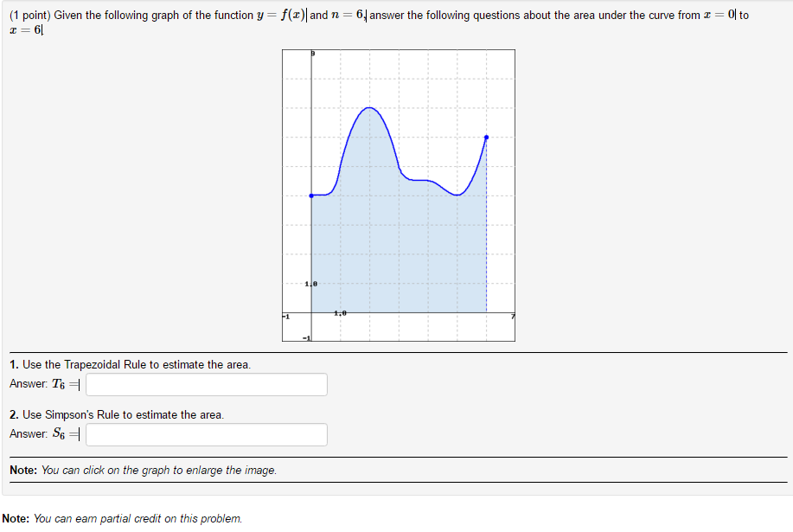This screenshot has height=532, width=793.
Task: Click the peak of the blue curve
Action: tap(370, 108)
